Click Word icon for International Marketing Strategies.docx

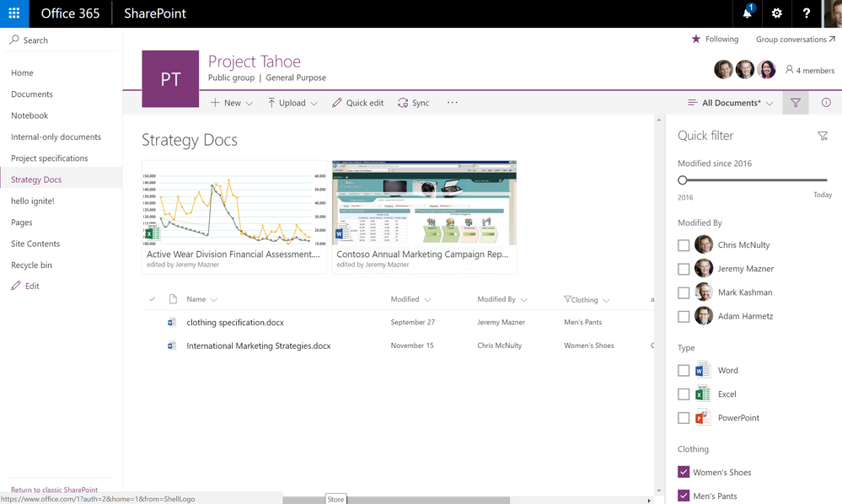(x=172, y=346)
